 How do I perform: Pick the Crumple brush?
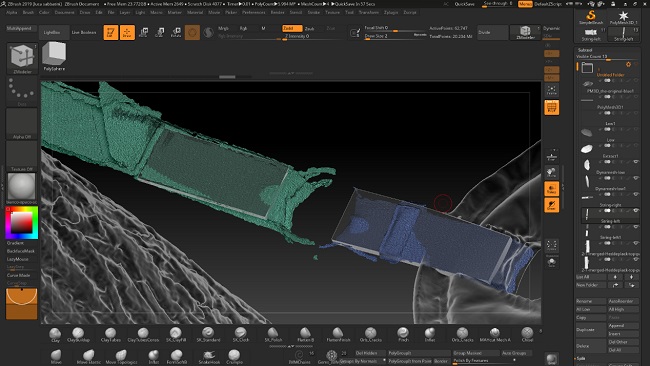[x=234, y=357]
